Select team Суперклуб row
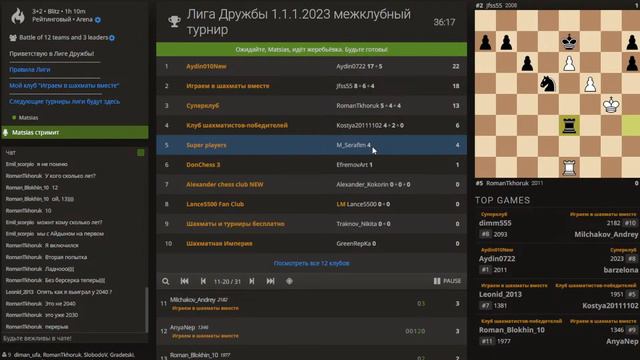640x360 pixels. pos(311,105)
